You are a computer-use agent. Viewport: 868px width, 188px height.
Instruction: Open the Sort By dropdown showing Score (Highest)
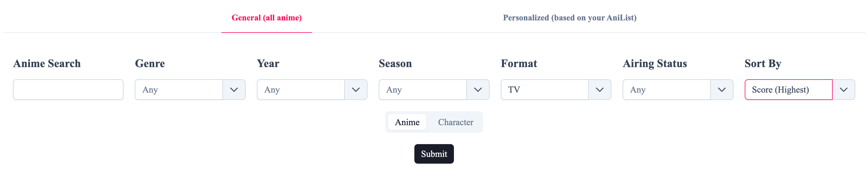click(789, 89)
